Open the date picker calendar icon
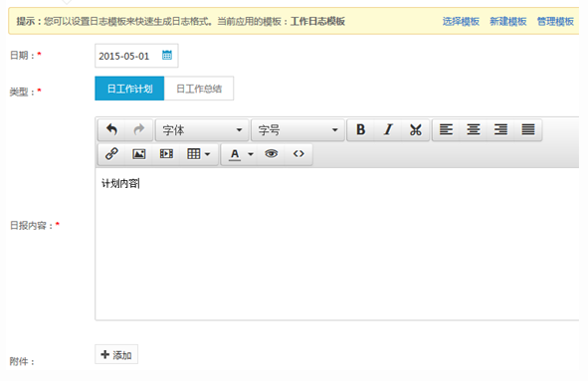The width and height of the screenshot is (588, 381). pyautogui.click(x=167, y=55)
